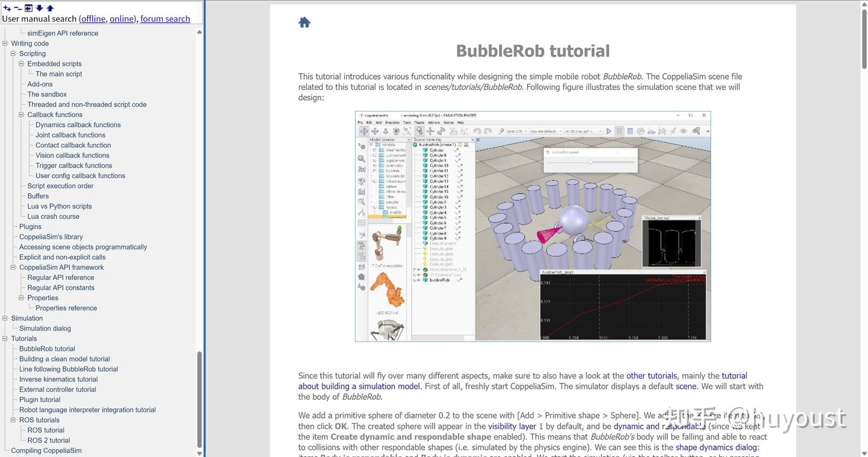Image resolution: width=868 pixels, height=457 pixels.
Task: Open the 'shape dynamics dialog' link
Action: [x=717, y=447]
